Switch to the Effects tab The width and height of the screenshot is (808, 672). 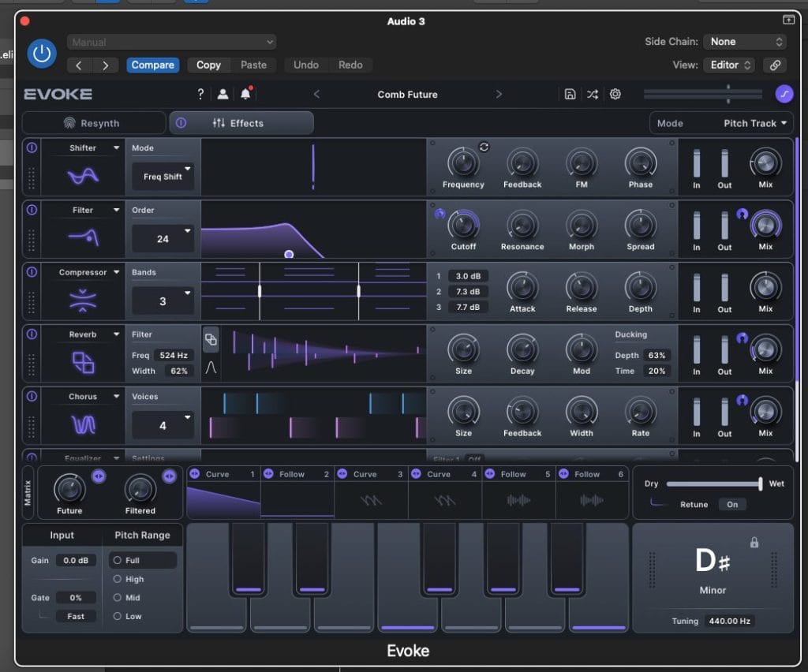tap(241, 123)
